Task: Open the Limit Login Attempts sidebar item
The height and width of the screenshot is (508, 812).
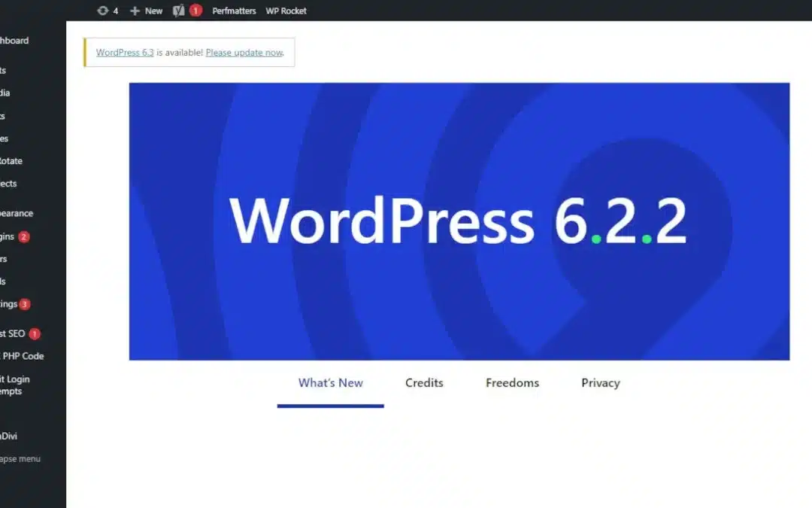Action: point(14,385)
